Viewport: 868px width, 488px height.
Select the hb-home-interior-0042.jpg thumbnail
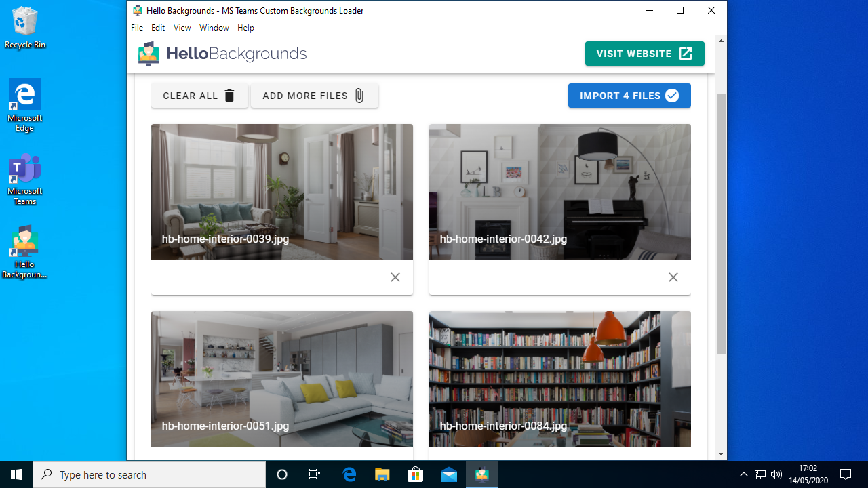click(x=560, y=192)
